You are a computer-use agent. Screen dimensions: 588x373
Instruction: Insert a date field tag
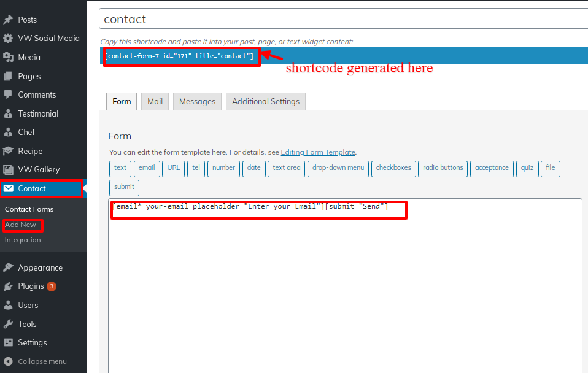(254, 168)
